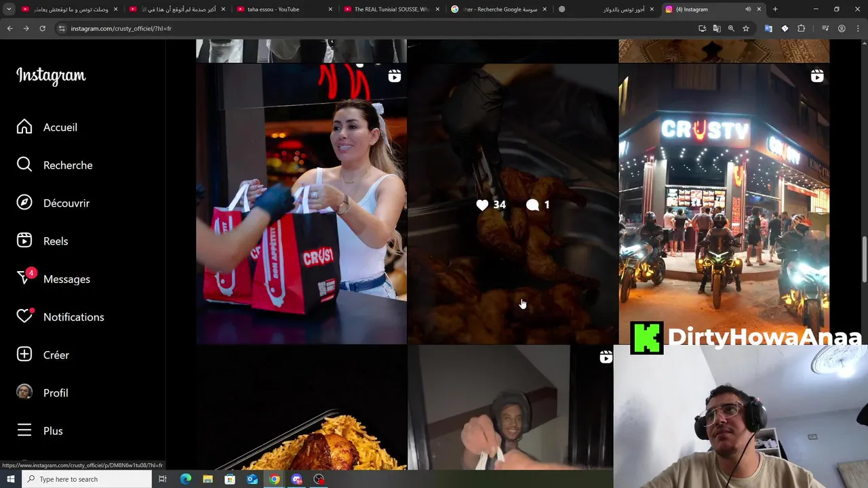Screen dimensions: 868x488
Task: Open zoom magnifier icon in address bar
Action: click(731, 28)
